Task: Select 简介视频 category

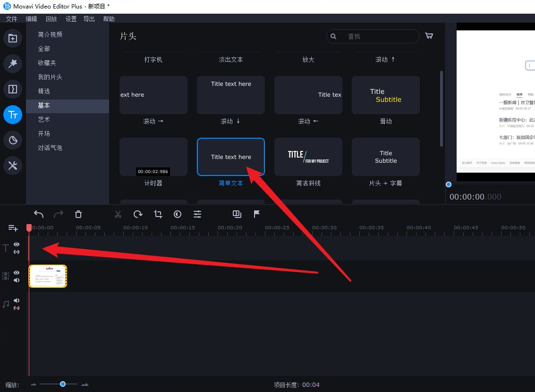Action: (x=68, y=34)
